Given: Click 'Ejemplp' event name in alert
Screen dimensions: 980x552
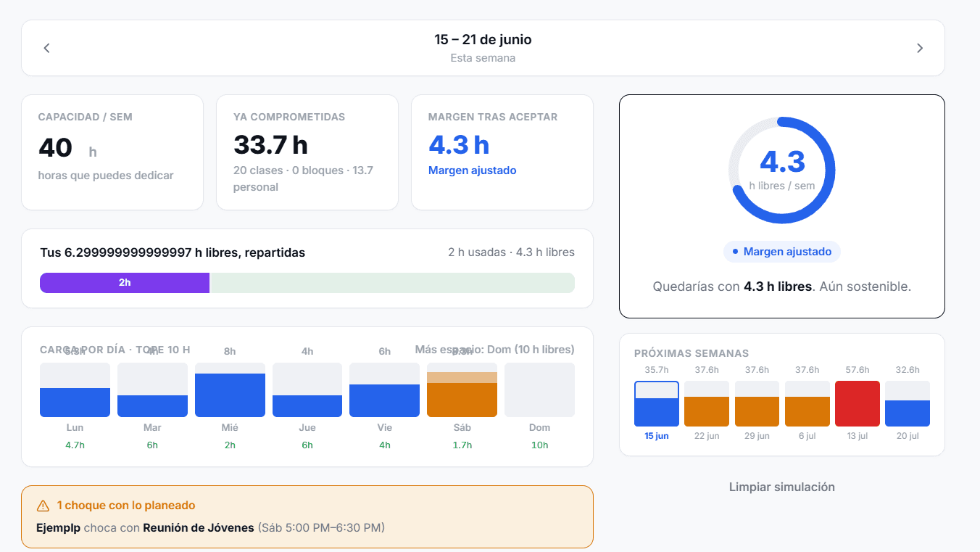Looking at the screenshot, I should point(58,528).
